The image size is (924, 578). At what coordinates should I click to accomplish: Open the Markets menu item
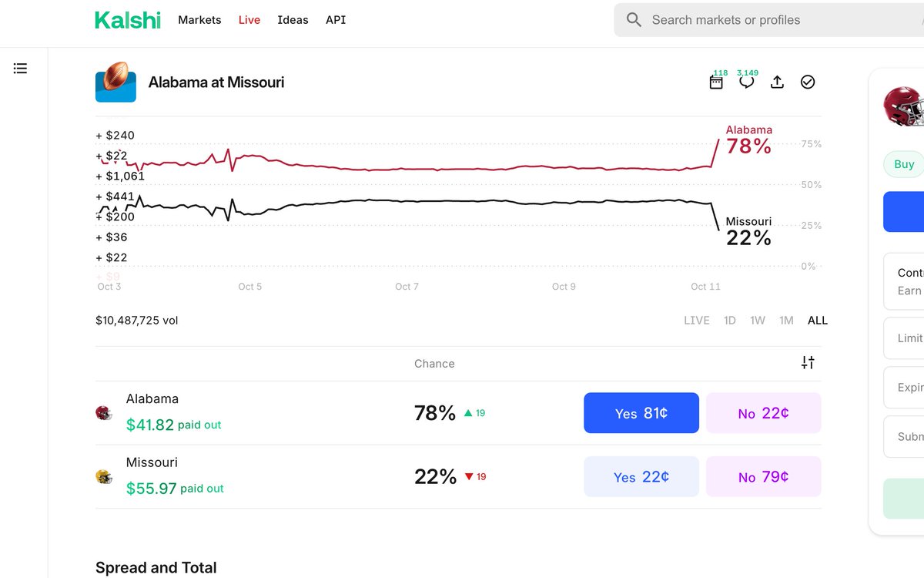coord(199,20)
